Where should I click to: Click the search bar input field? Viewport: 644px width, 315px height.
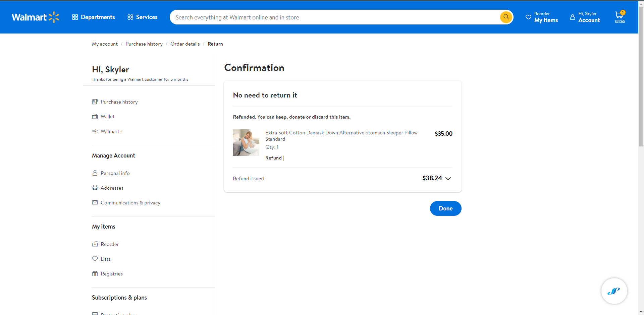pos(335,17)
